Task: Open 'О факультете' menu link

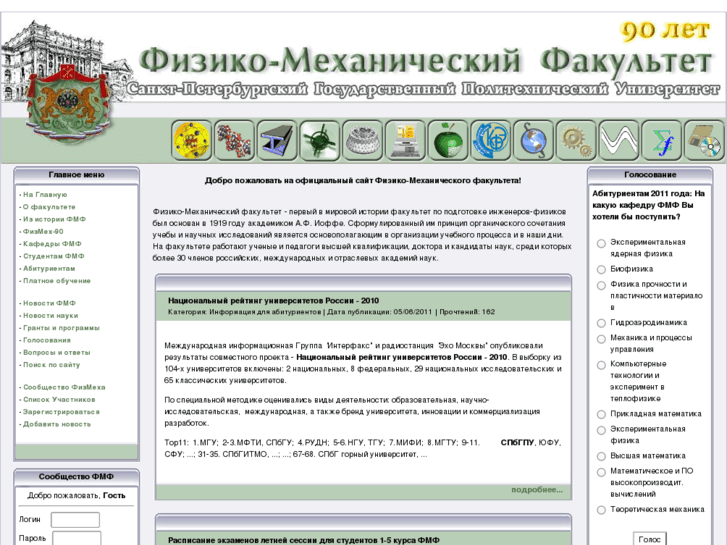Action: pyautogui.click(x=49, y=207)
